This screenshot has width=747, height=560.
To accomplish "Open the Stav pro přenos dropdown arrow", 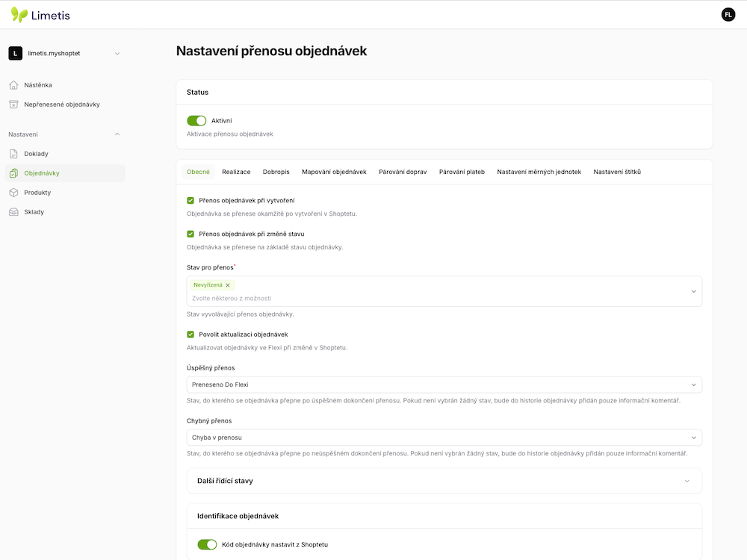I will (694, 291).
